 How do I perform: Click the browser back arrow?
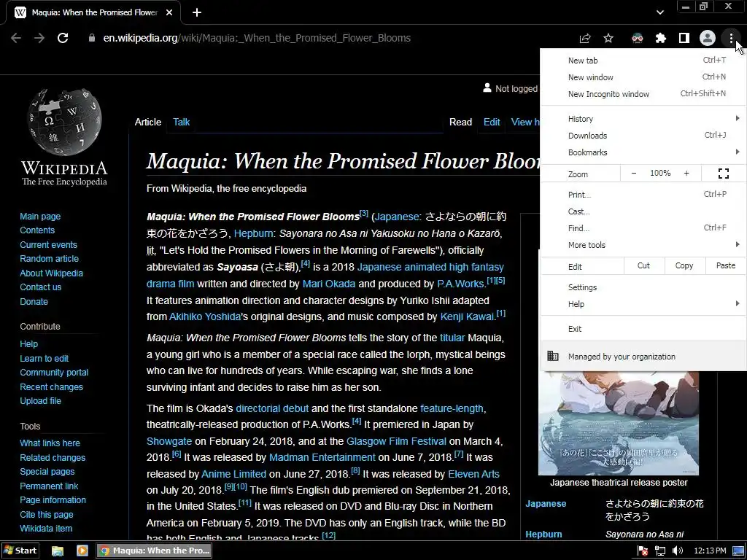tap(16, 38)
